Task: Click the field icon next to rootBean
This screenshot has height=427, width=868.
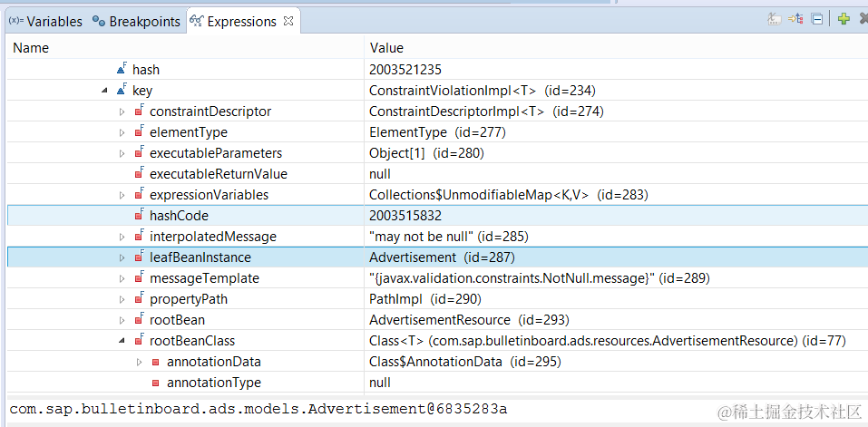Action: (140, 320)
